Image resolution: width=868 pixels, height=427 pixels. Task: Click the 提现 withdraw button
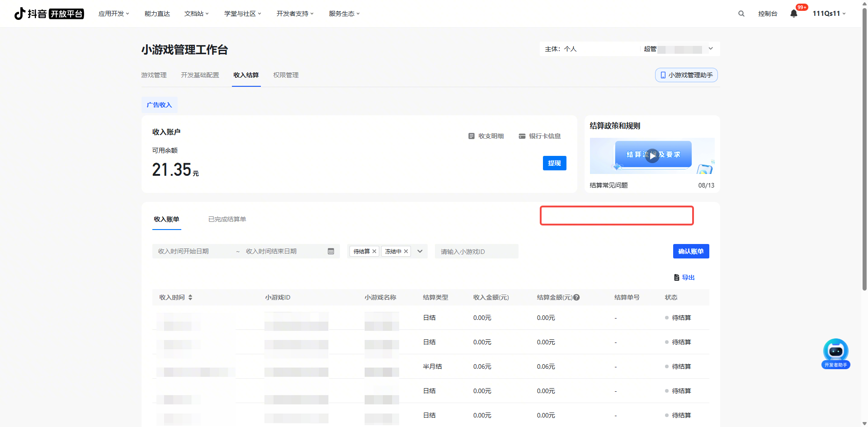pos(554,163)
